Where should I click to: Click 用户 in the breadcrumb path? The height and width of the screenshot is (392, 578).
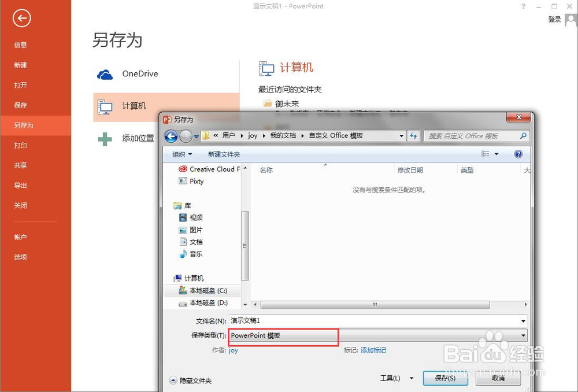228,135
